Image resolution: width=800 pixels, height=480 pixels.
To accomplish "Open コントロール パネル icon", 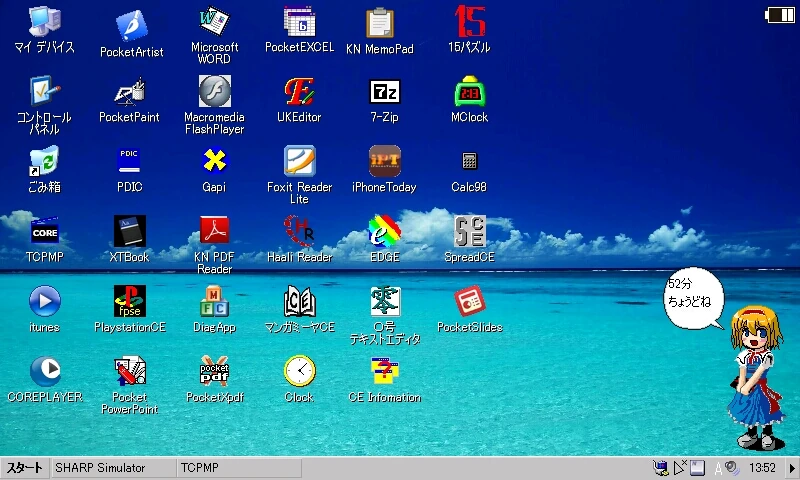I will click(45, 91).
